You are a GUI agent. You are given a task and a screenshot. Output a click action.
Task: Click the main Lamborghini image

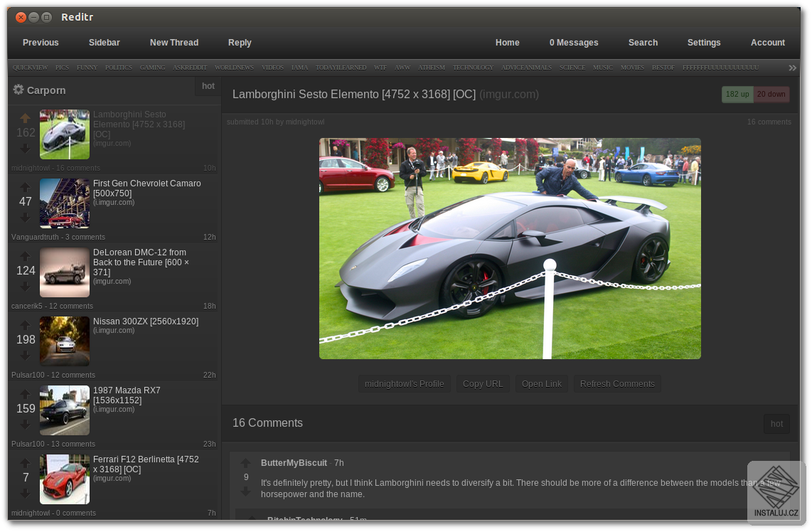click(510, 248)
